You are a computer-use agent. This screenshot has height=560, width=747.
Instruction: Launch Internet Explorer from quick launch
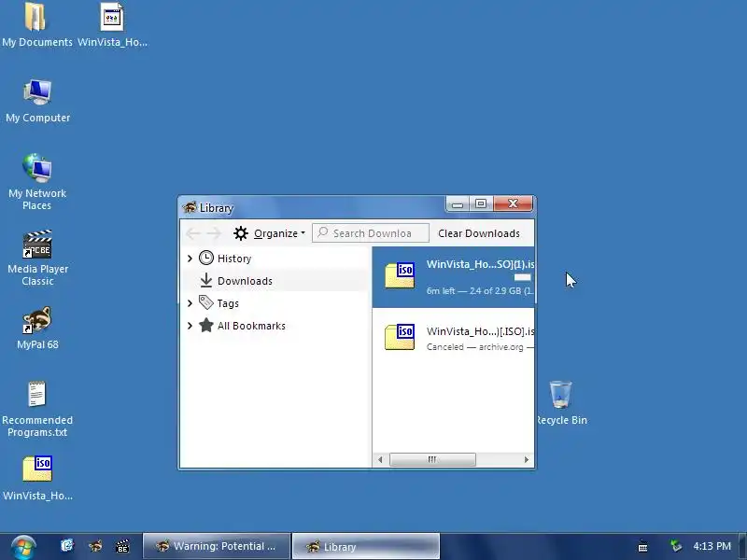(x=67, y=546)
